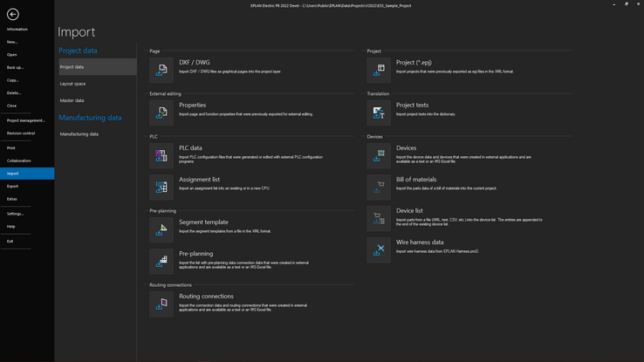644x362 pixels.
Task: Click the Wire harness data icon
Action: click(379, 250)
